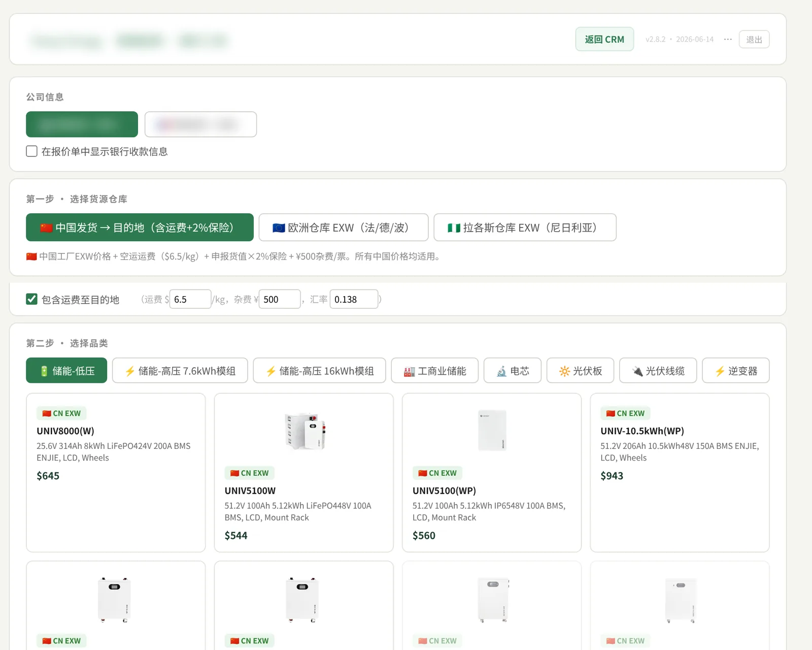Select 欧洲仓库 EXW warehouse option

344,227
